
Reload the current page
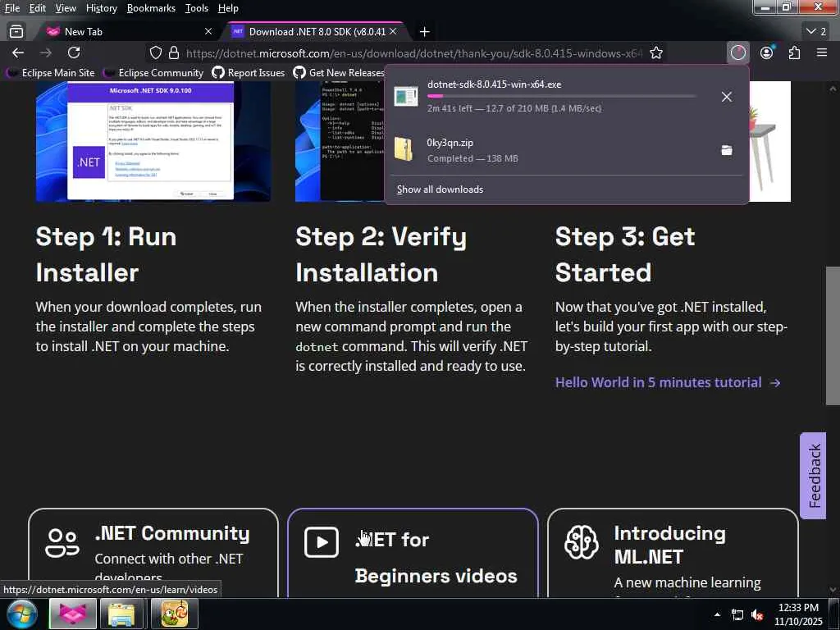point(74,52)
